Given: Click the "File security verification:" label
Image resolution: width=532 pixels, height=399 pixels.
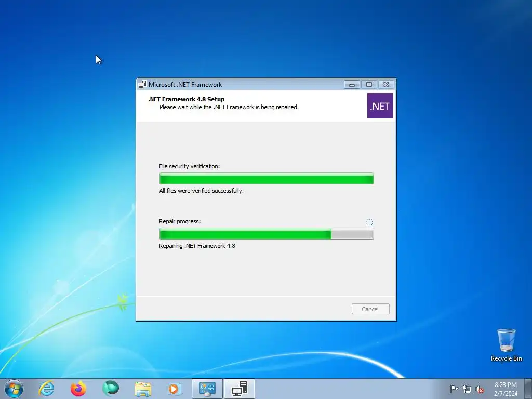Looking at the screenshot, I should 189,166.
